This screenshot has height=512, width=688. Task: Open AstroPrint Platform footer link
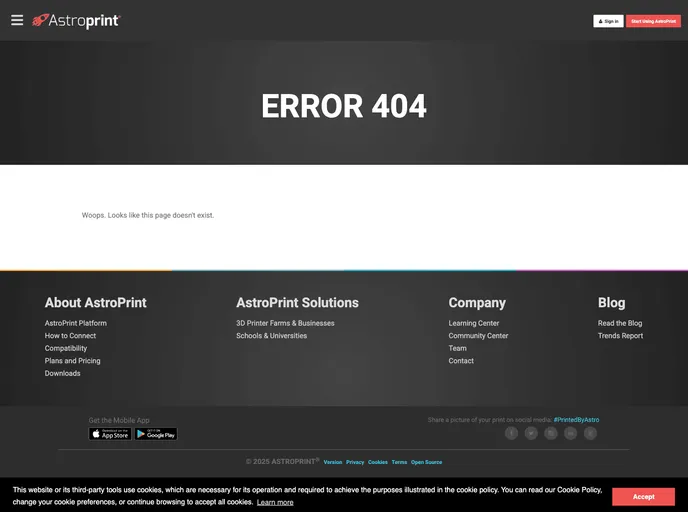coord(75,323)
